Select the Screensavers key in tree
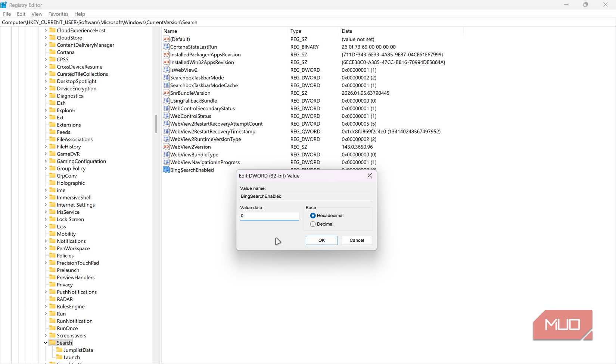This screenshot has width=616, height=364. click(71, 335)
